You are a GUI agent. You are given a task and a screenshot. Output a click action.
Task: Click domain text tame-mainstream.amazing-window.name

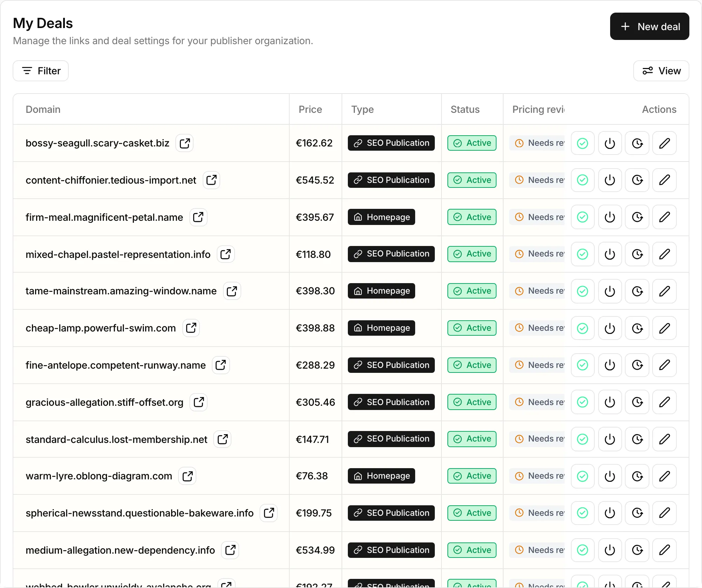click(x=121, y=291)
